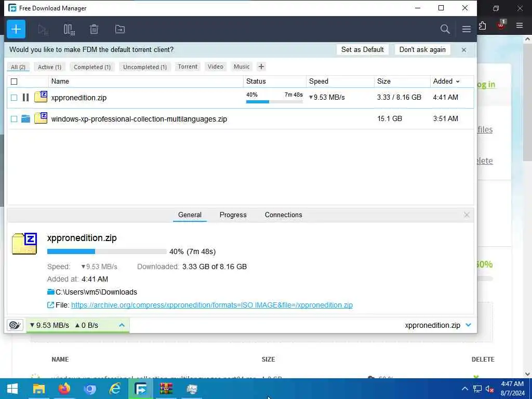Image resolution: width=532 pixels, height=399 pixels.
Task: Open the search magnifier in FDM toolbar
Action: pos(445,29)
